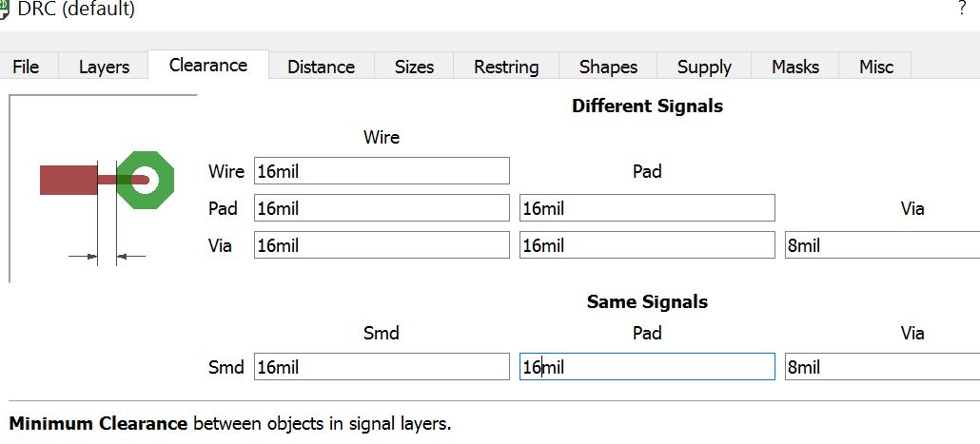Image resolution: width=980 pixels, height=444 pixels.
Task: Click the Via-to-Pad clearance input
Action: point(647,245)
